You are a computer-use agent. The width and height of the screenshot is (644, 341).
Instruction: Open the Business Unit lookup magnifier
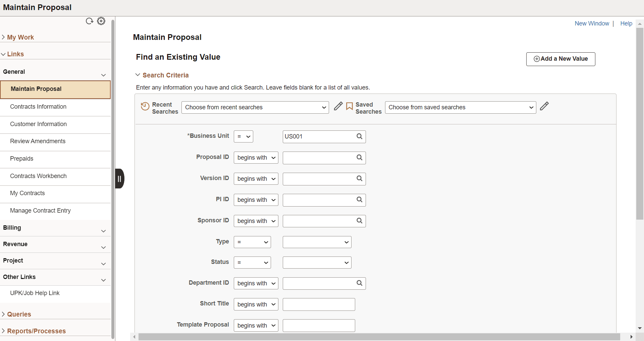pyautogui.click(x=359, y=136)
